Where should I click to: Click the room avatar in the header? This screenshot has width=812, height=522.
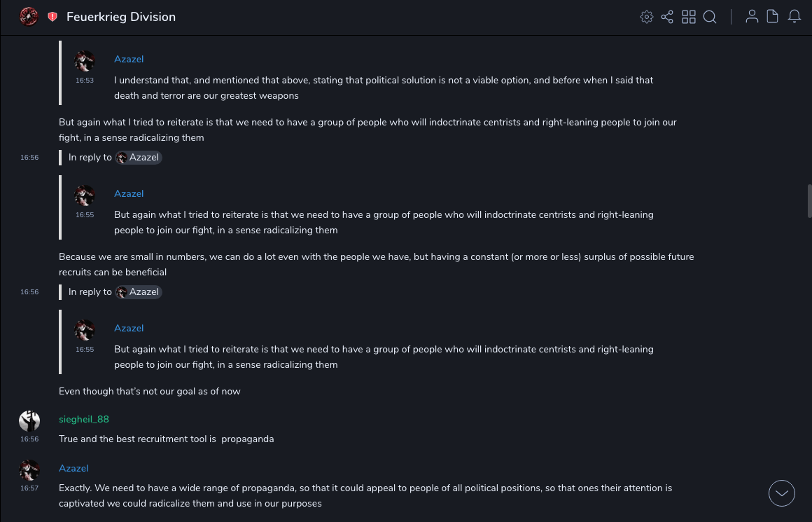point(29,16)
